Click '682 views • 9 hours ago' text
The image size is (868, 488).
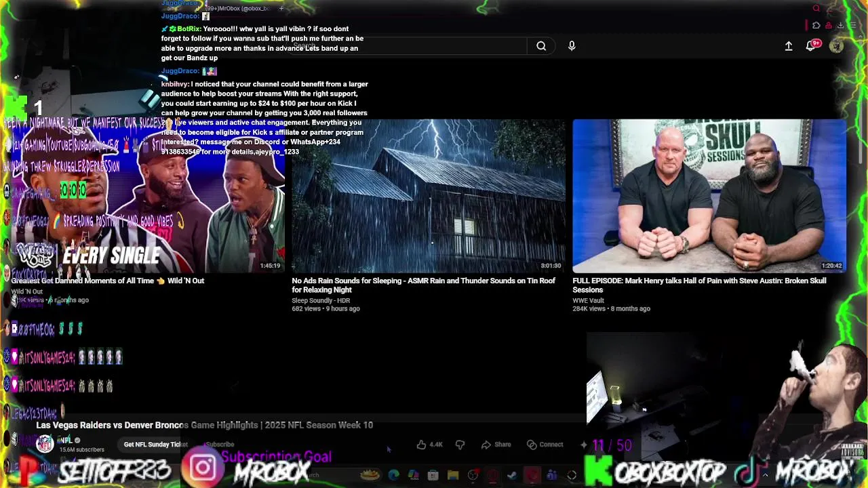pos(325,308)
